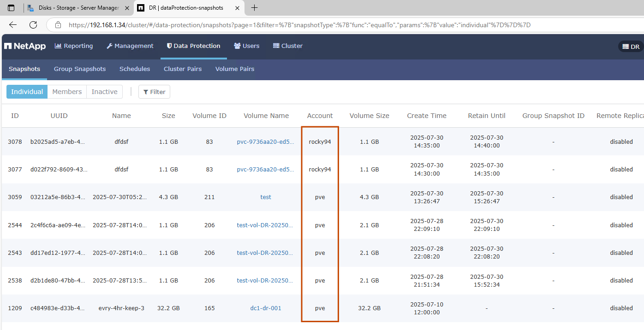Go back using the browser back arrow

pos(13,25)
